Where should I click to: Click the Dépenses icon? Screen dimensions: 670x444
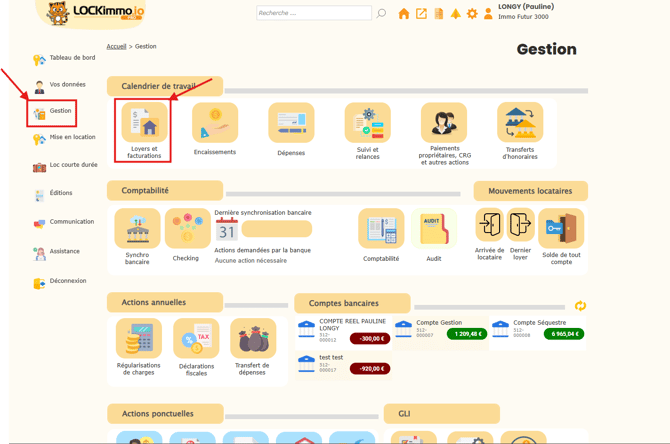pyautogui.click(x=291, y=124)
